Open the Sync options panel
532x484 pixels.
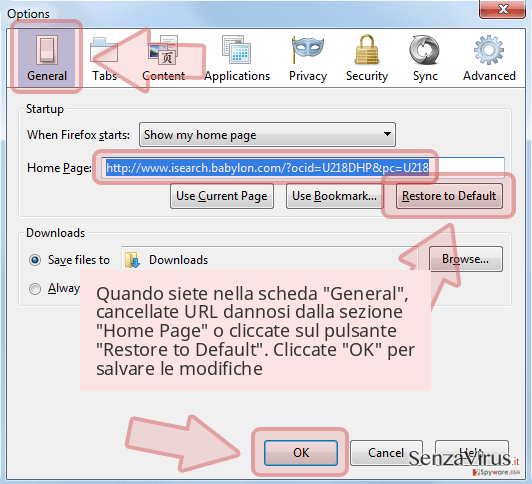(x=425, y=58)
